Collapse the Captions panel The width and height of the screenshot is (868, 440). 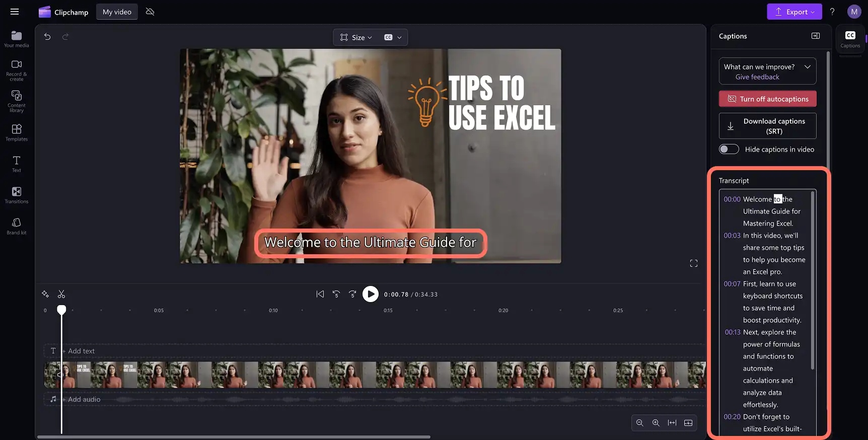click(x=816, y=36)
